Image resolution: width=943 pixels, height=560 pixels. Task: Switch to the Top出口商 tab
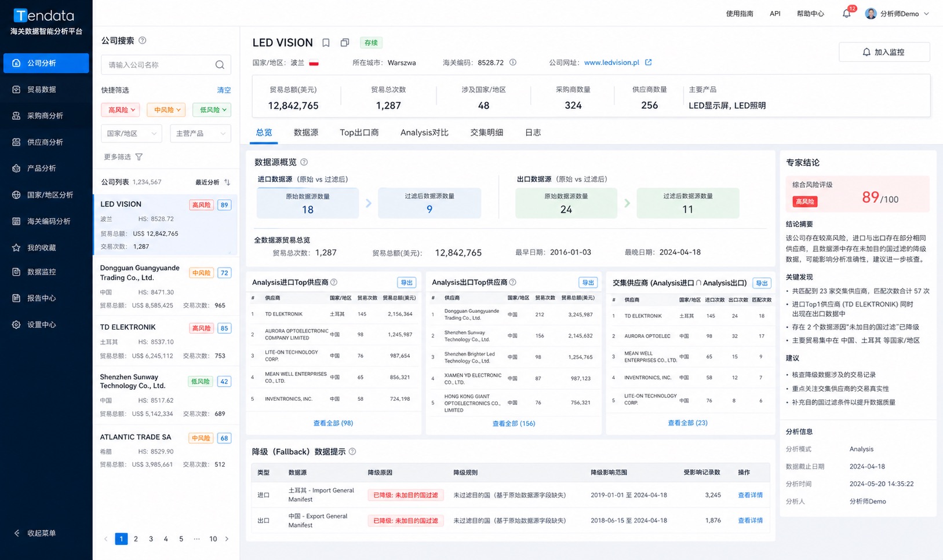(359, 133)
